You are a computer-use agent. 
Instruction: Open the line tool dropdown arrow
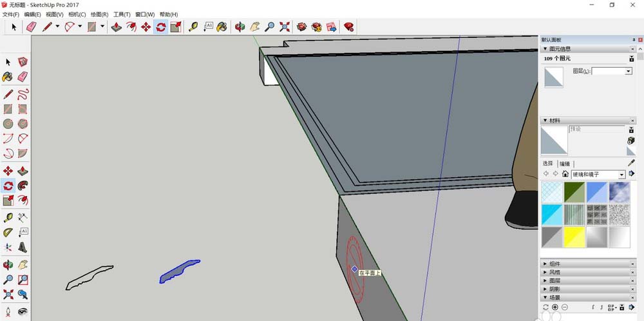pyautogui.click(x=57, y=26)
